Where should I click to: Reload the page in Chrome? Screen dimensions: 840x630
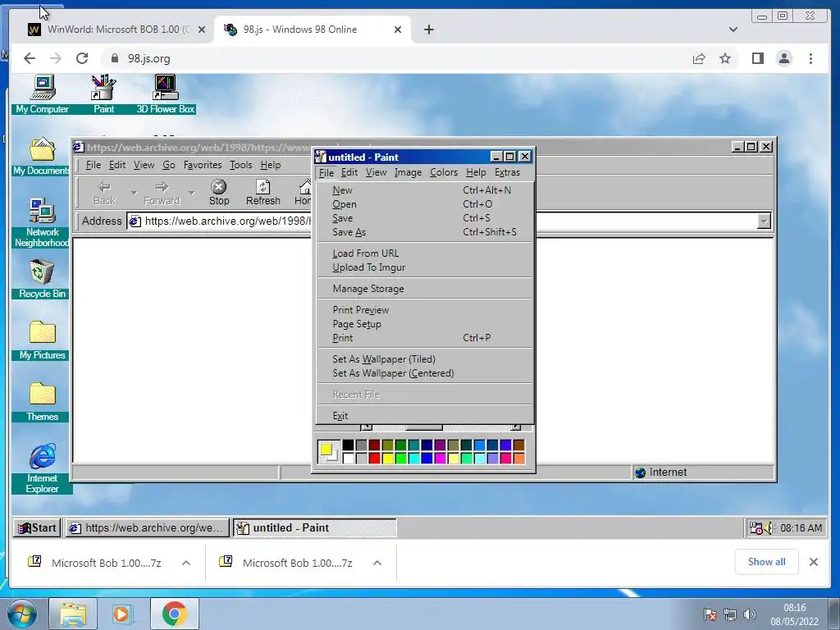pos(82,58)
